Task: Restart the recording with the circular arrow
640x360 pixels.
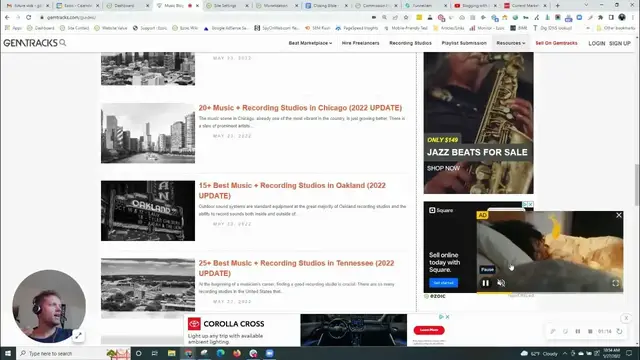Action: point(620,331)
